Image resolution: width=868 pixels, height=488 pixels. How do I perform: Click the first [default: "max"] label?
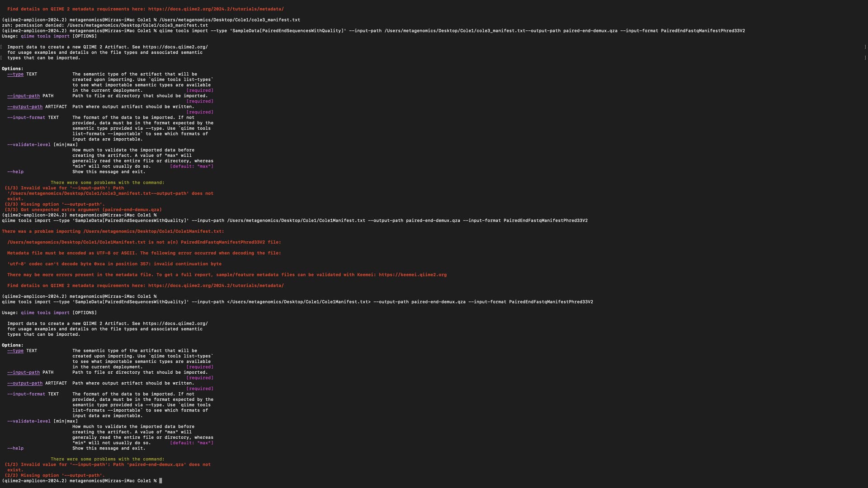tap(191, 166)
